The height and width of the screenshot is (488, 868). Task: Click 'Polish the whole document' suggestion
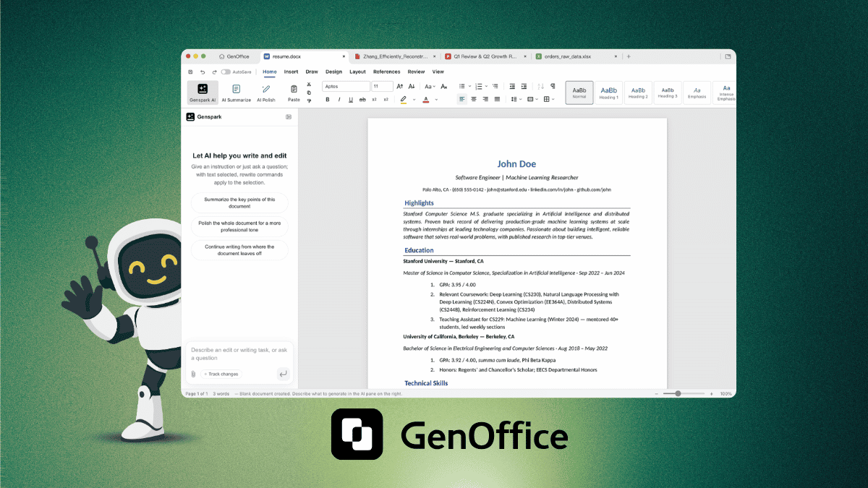click(x=239, y=226)
